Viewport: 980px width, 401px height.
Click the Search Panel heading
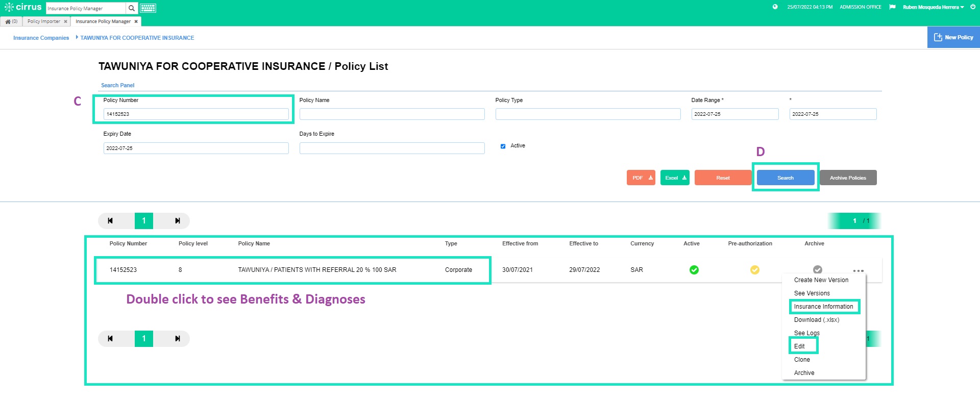(117, 86)
